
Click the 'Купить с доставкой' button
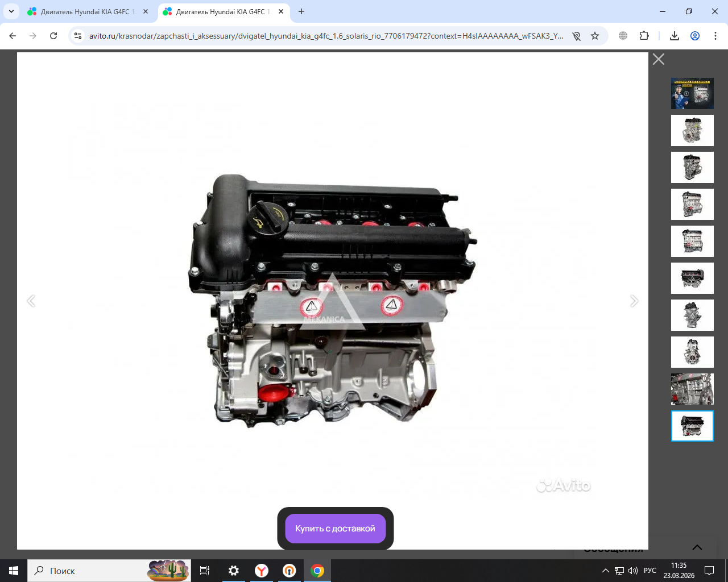click(335, 529)
